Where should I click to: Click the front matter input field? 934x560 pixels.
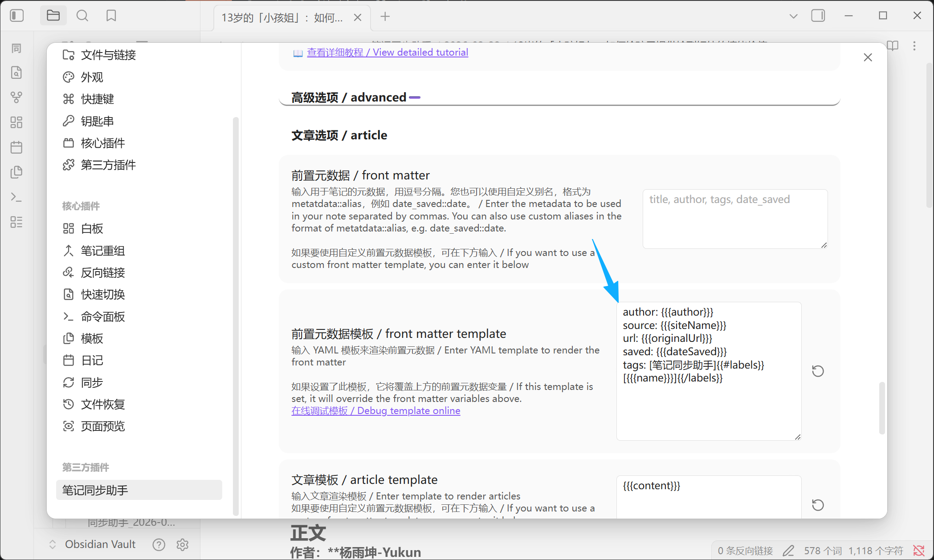(735, 219)
